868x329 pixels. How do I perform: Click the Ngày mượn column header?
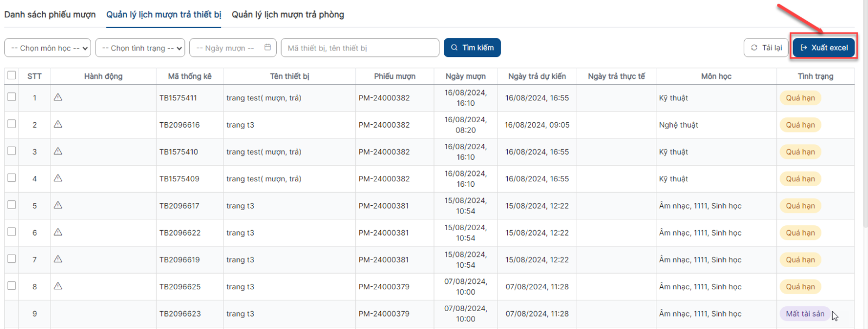[465, 76]
